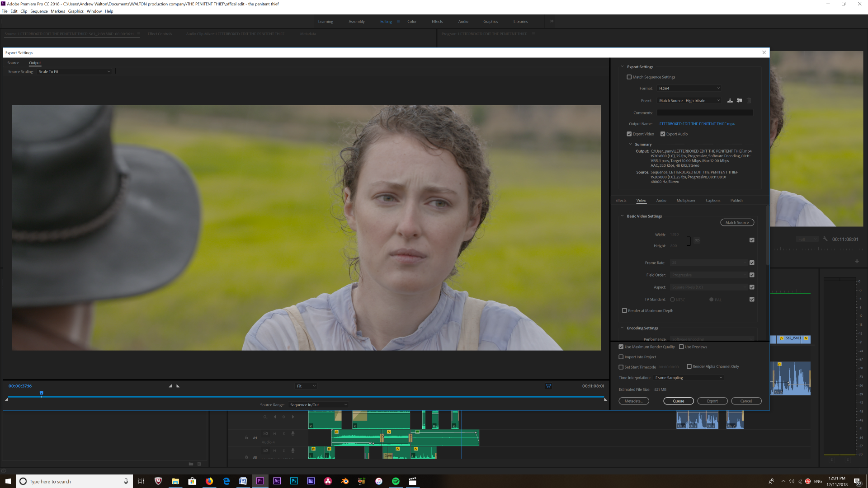
Task: Open Spotify from the taskbar
Action: click(x=396, y=481)
